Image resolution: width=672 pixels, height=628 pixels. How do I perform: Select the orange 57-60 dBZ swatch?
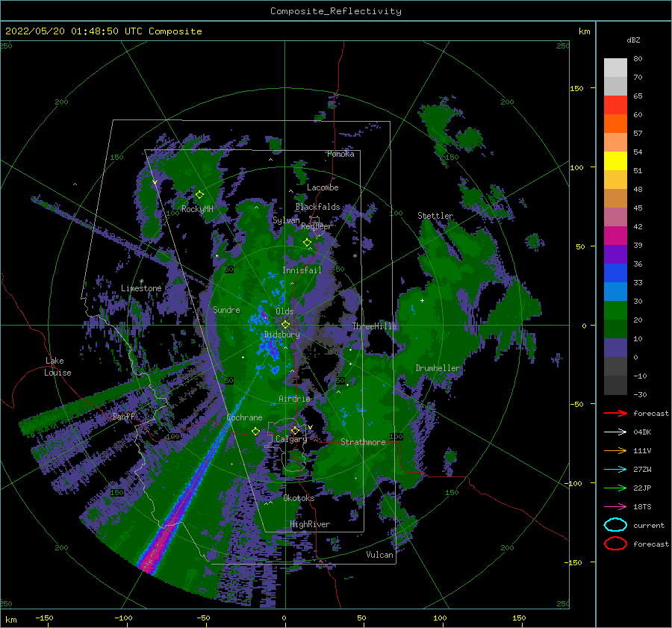pos(615,124)
